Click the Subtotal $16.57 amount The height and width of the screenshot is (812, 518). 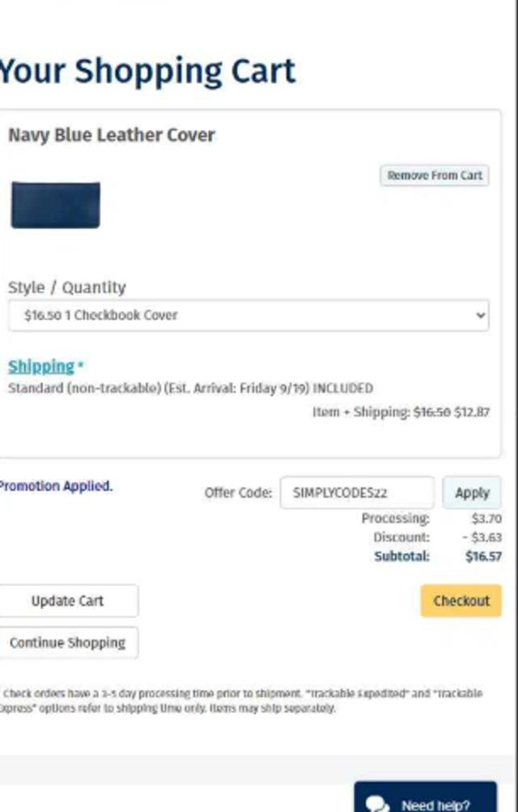tap(483, 556)
